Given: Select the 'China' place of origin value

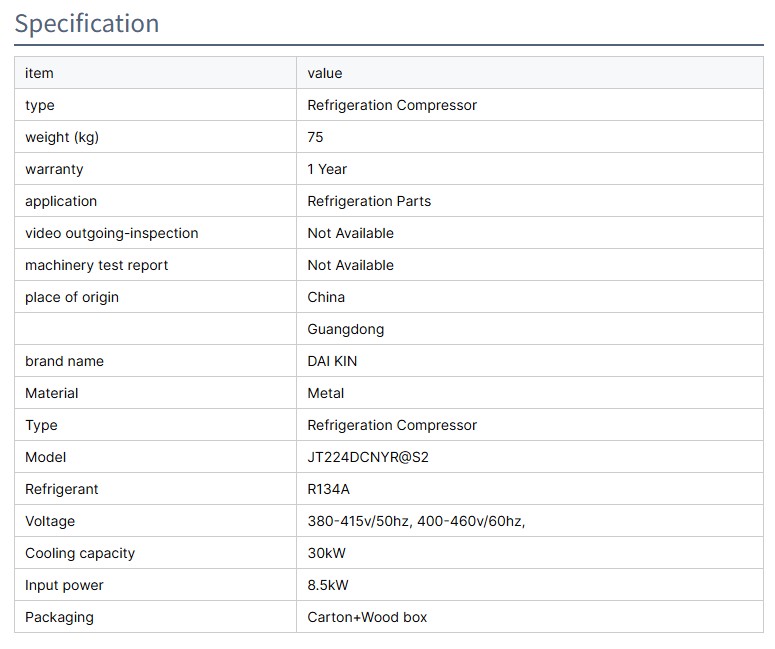Looking at the screenshot, I should coord(326,297).
